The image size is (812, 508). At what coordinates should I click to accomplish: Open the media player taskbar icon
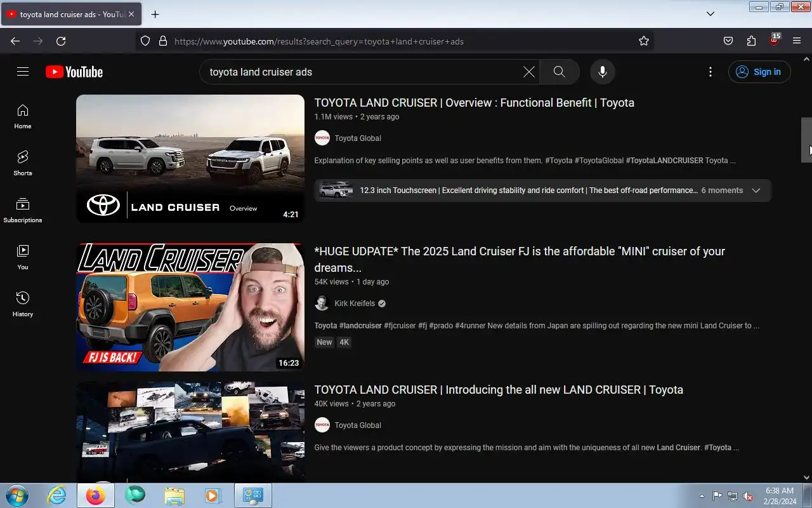coord(213,495)
